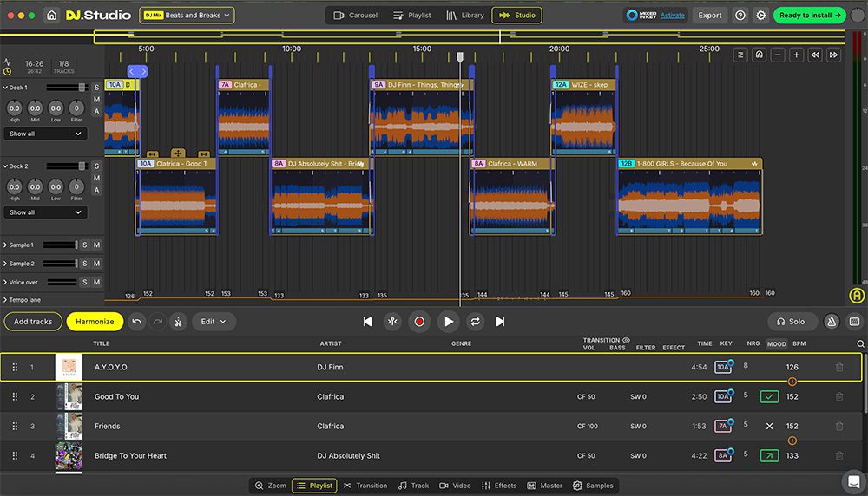This screenshot has width=868, height=496.
Task: Search the playlist with magnifier icon
Action: point(860,344)
